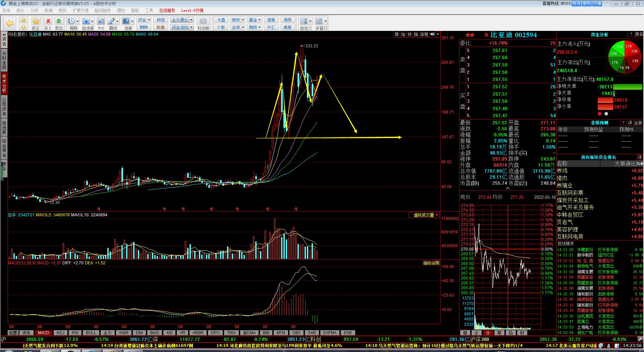Toggle the 信息 display button
Viewport: 644px width, 352px height.
click(424, 34)
